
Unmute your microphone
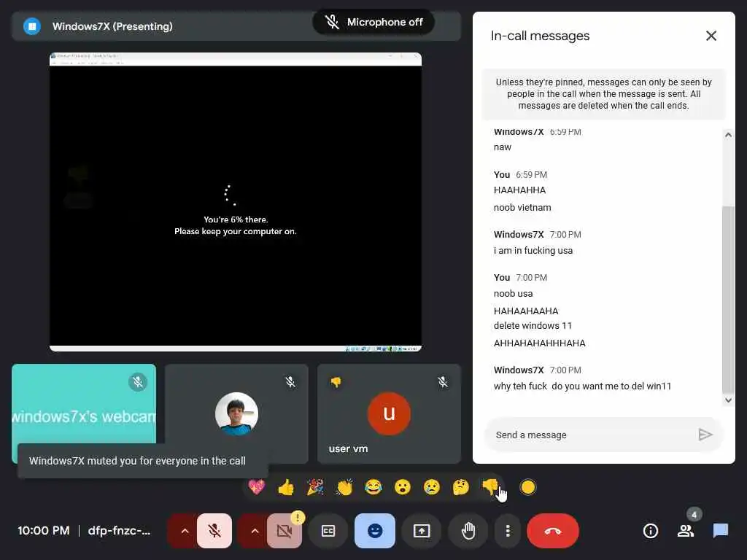point(214,531)
